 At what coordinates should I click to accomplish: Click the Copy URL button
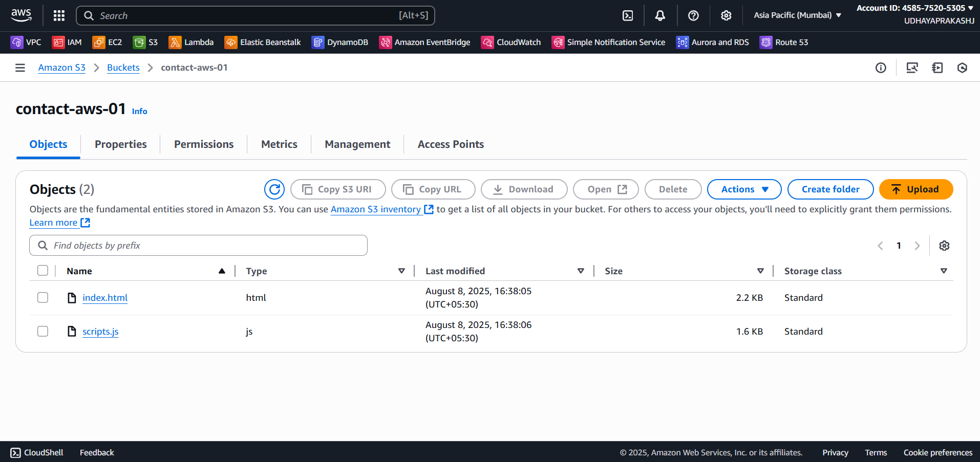pos(433,189)
